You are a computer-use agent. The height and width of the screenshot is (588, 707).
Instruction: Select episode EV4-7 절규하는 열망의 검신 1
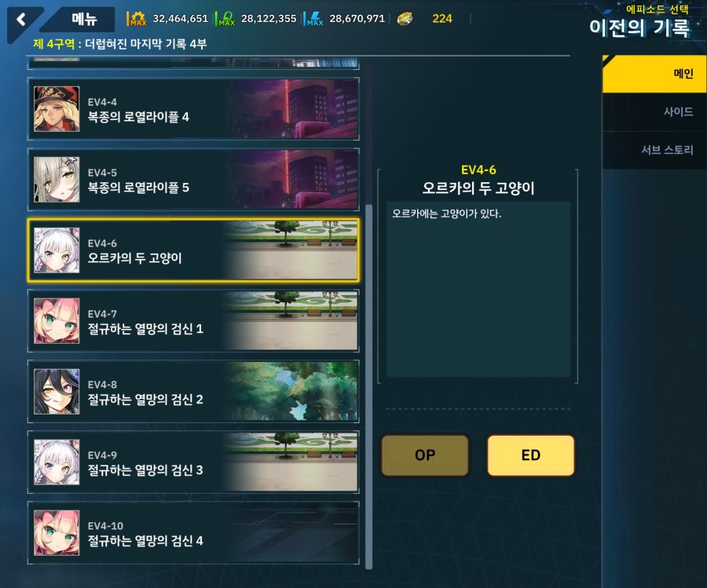coord(193,321)
